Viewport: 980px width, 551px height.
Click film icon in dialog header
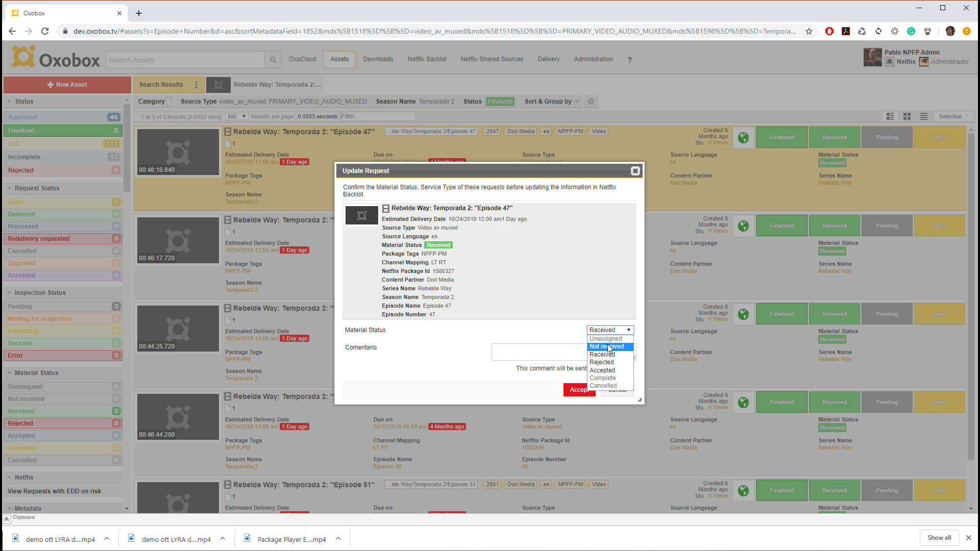[386, 208]
